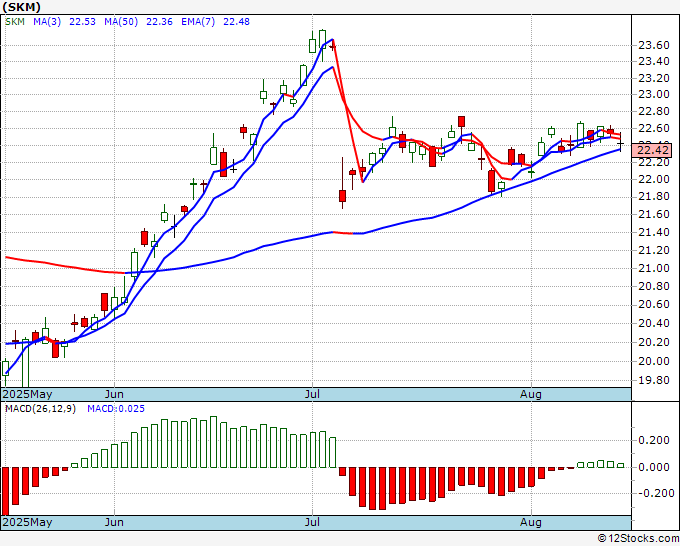The image size is (680, 546).
Task: Click the 0.000 MACD axis label
Action: pyautogui.click(x=654, y=467)
